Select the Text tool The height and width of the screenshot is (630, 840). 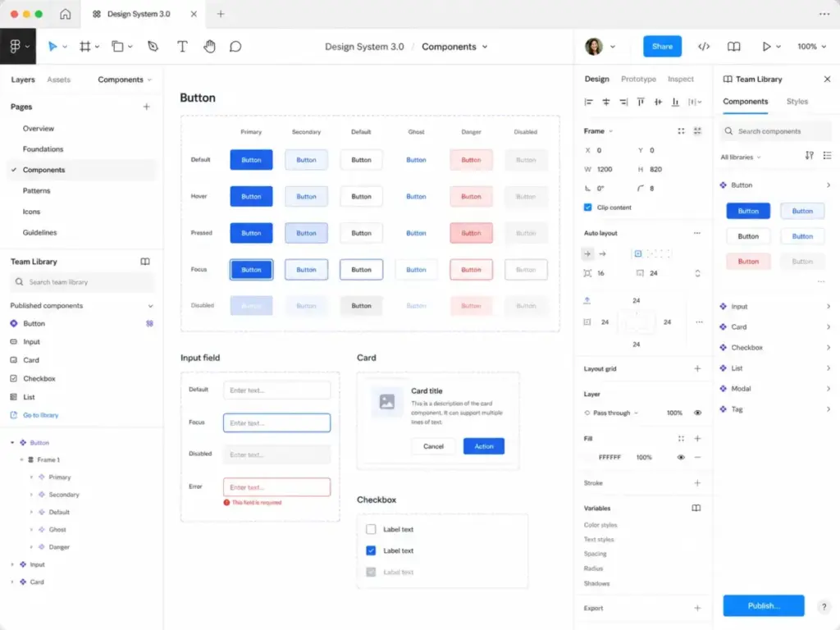pyautogui.click(x=182, y=47)
